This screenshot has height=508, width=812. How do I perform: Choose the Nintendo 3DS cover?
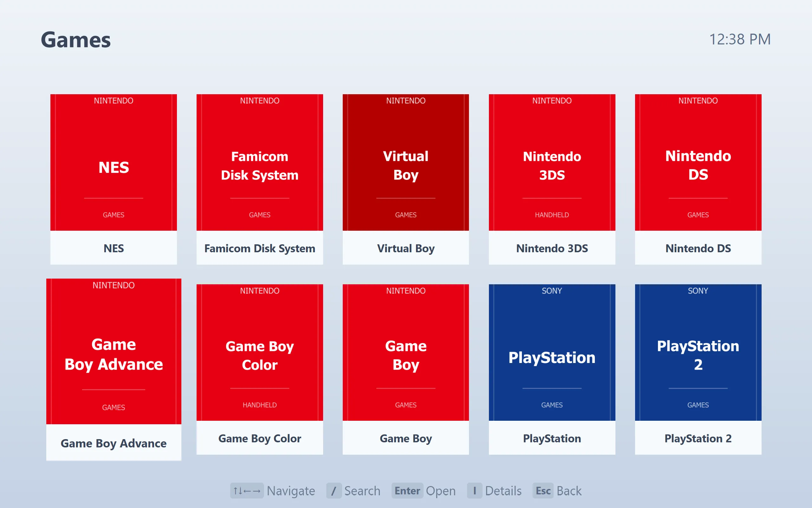552,162
